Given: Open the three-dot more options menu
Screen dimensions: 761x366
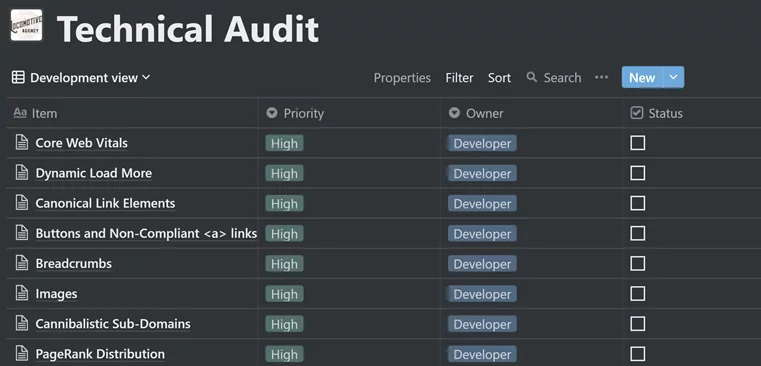Looking at the screenshot, I should coord(601,77).
